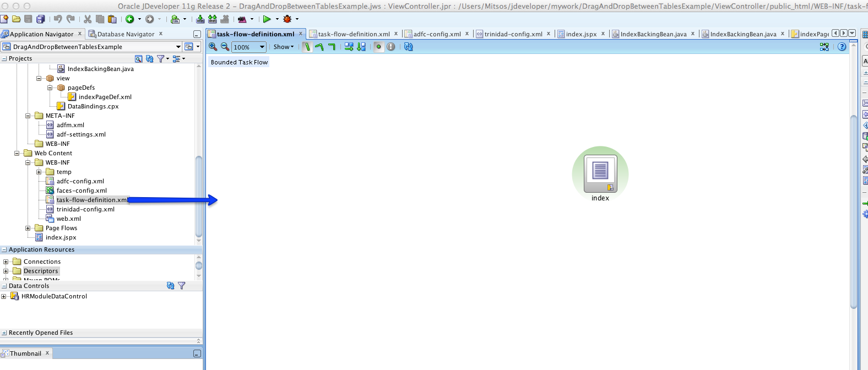Switch to the index.jspx editor tab

[581, 34]
